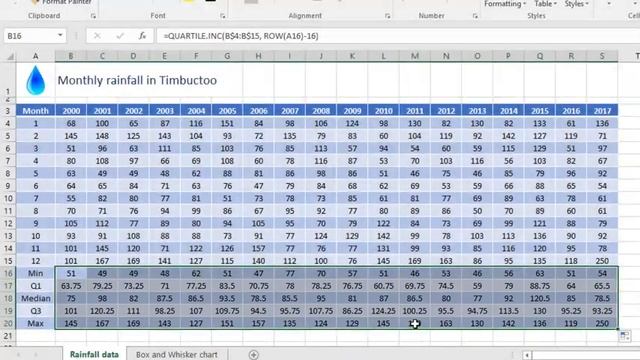Screen dimensions: 640x360
Task: Add a new sheet with plus icon
Action: [253, 354]
